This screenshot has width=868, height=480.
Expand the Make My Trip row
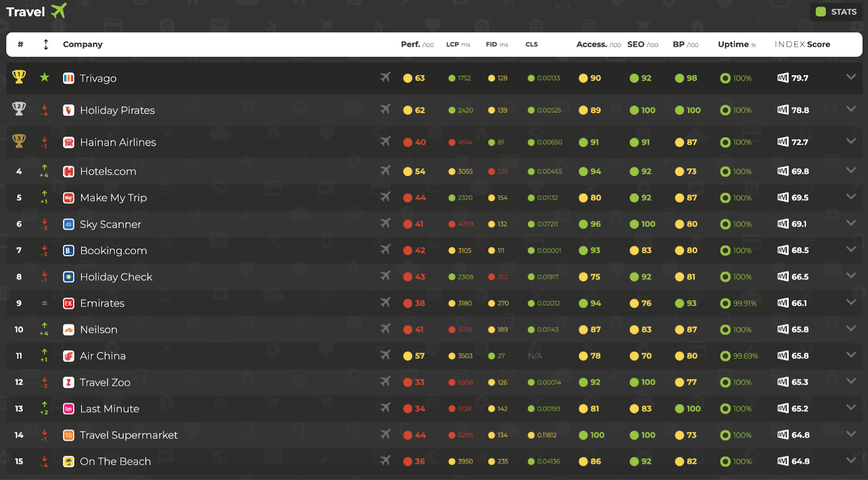pyautogui.click(x=851, y=197)
